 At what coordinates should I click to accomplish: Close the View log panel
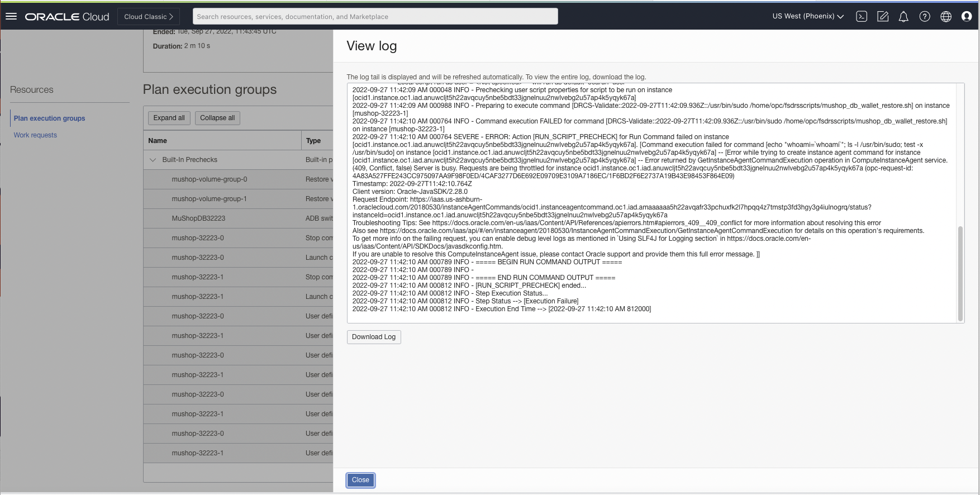360,480
